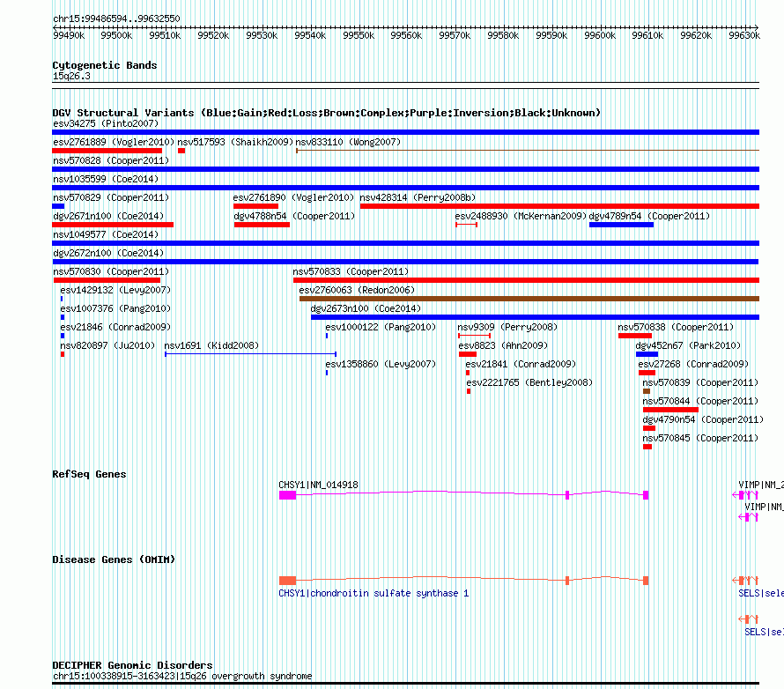Open variant esv1007376 (Pang2010)
This screenshot has height=689, width=784.
tap(115, 308)
